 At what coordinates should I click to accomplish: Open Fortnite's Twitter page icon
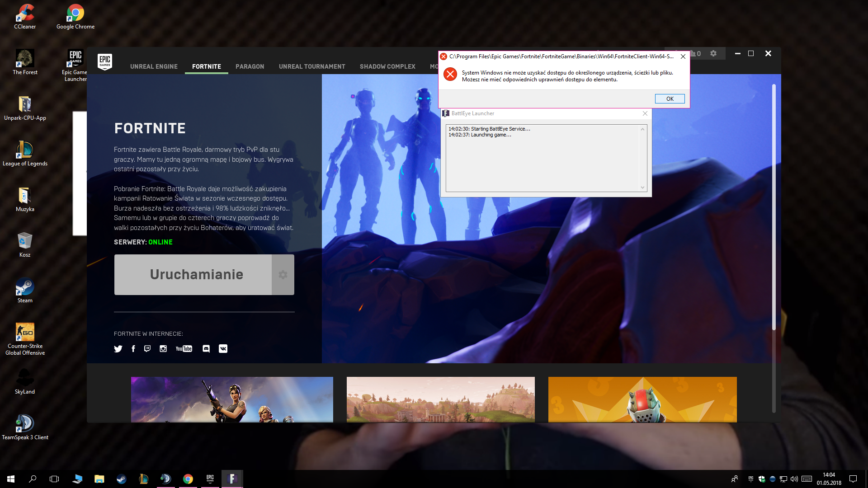pyautogui.click(x=118, y=349)
